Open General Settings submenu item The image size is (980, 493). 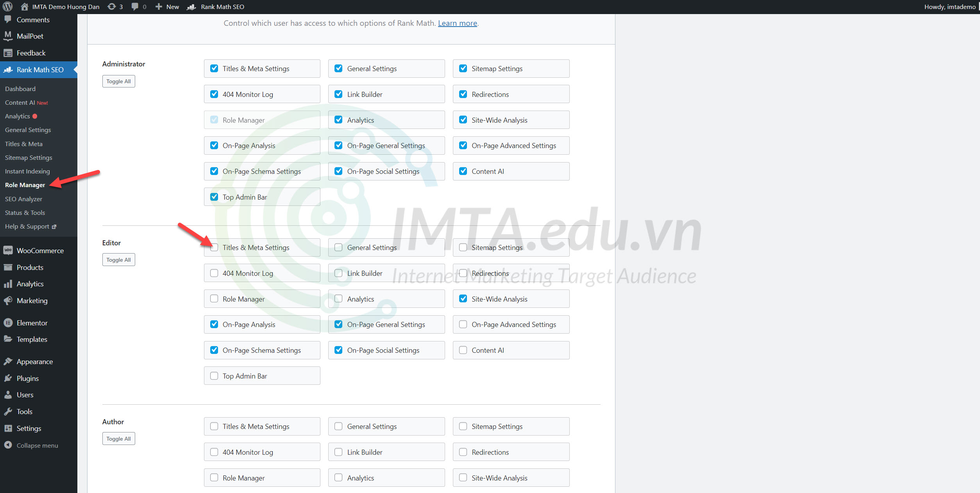28,130
